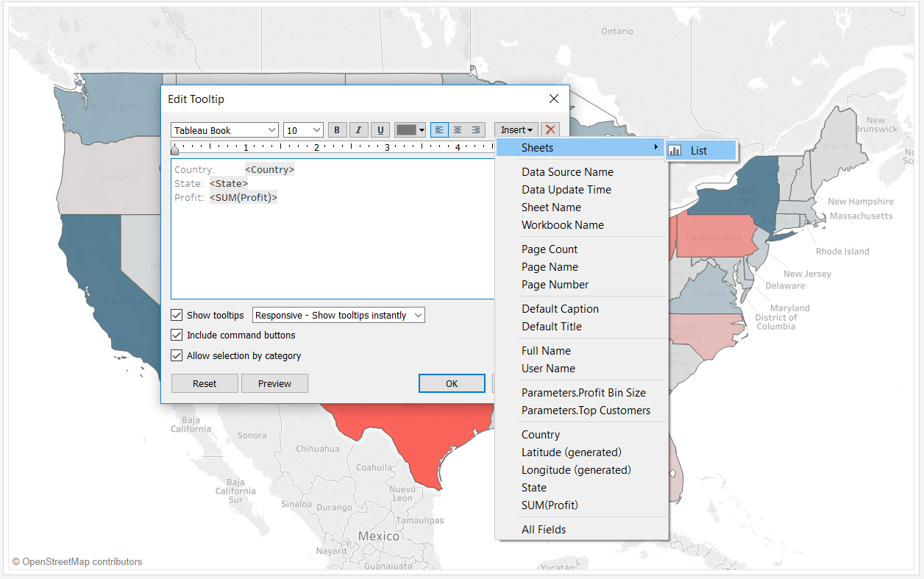Select the center text alignment icon
Screen dimensions: 924x579
pyautogui.click(x=458, y=129)
